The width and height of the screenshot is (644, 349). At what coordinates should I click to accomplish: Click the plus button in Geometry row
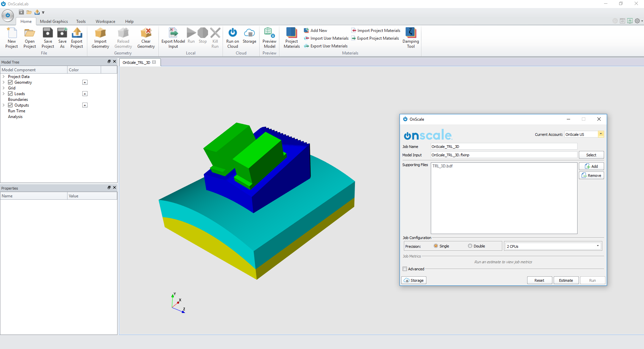click(x=85, y=82)
